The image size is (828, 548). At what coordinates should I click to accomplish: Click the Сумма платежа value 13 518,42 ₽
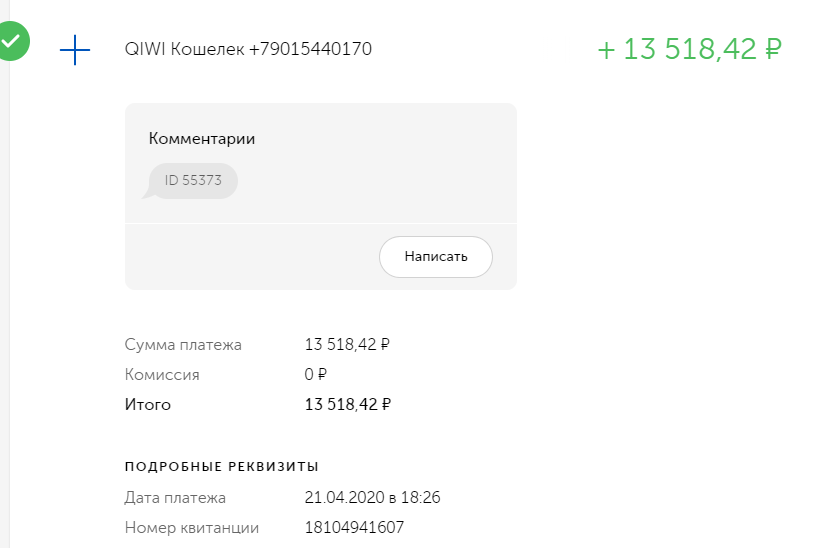click(347, 345)
